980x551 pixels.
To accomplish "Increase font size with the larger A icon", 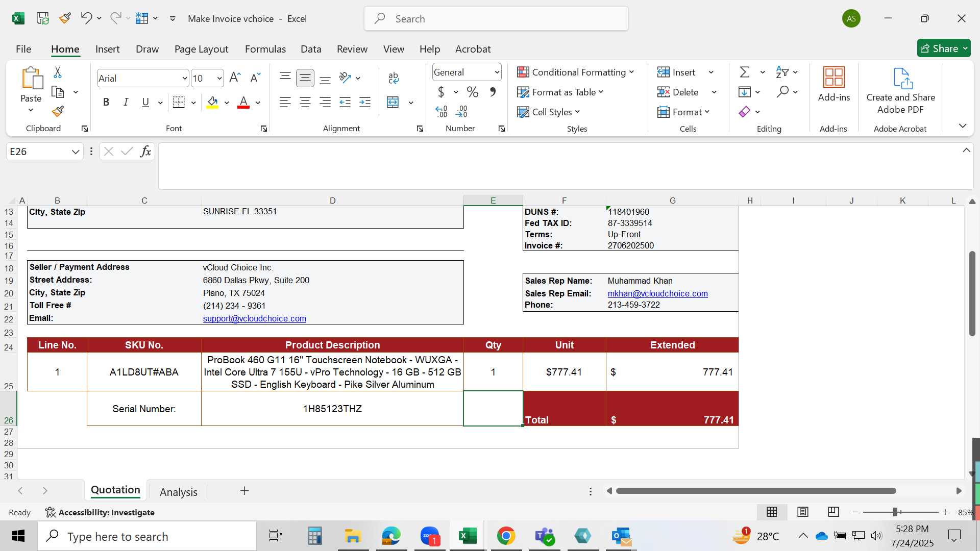I will click(235, 78).
